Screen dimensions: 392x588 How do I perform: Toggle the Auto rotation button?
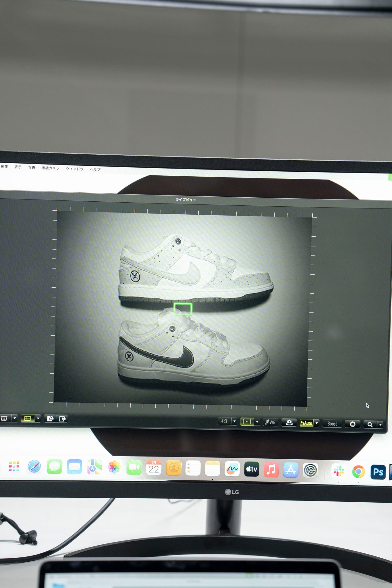(x=306, y=423)
